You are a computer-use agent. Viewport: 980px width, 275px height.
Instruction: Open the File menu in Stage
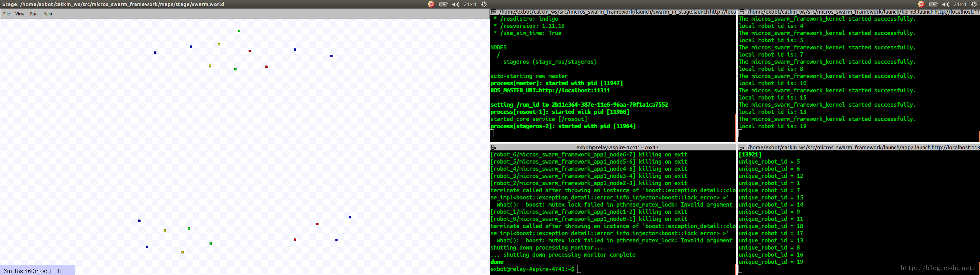coord(6,14)
